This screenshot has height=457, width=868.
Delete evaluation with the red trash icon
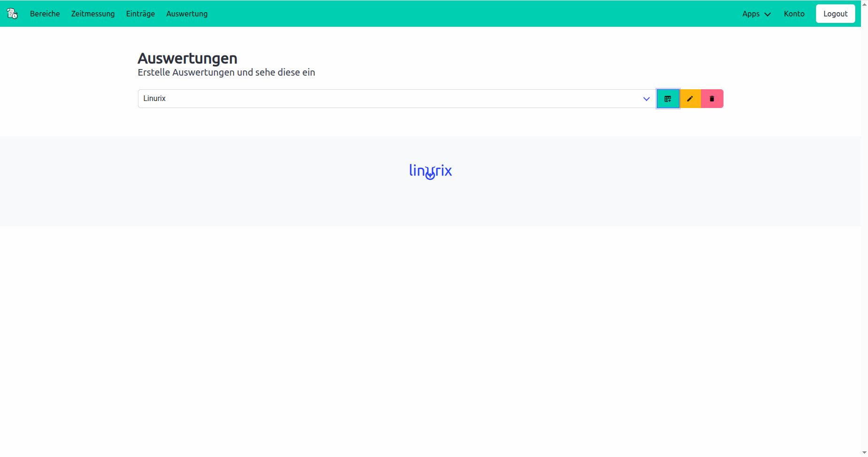(x=712, y=99)
